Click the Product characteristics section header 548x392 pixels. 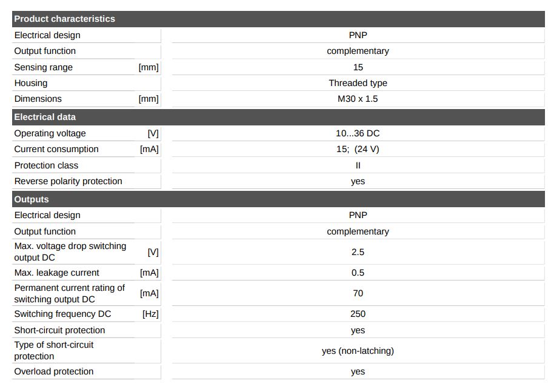[64, 19]
